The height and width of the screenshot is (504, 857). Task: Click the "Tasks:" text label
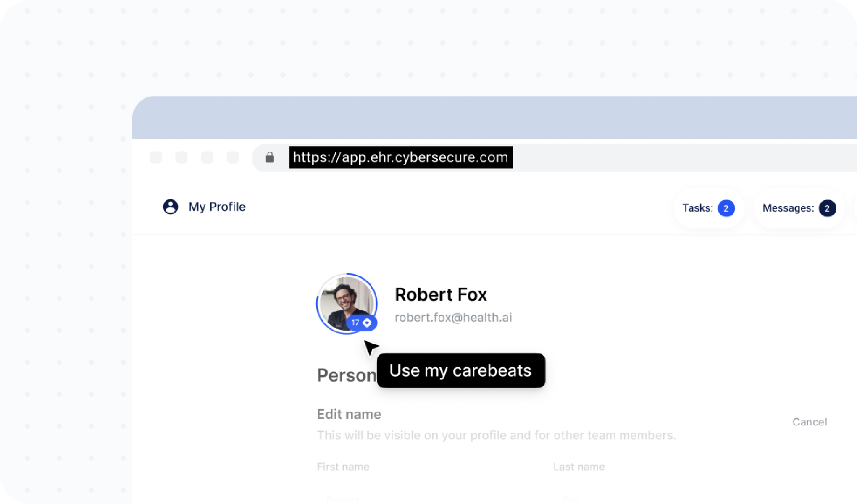click(697, 208)
